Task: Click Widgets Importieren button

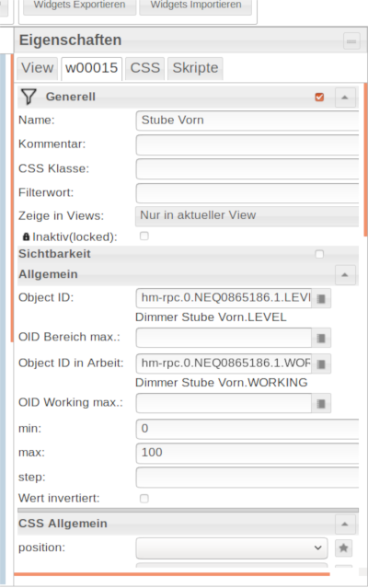Action: (196, 6)
